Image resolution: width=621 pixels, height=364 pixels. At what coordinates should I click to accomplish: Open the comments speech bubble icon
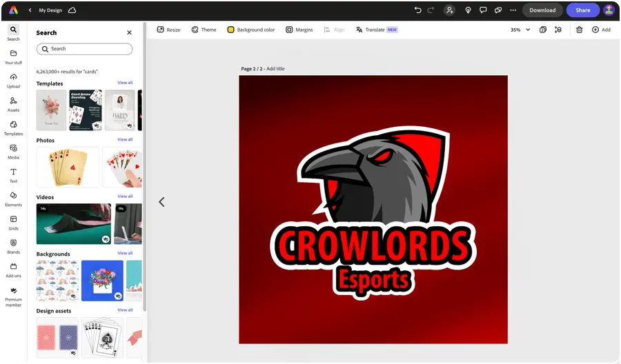click(483, 10)
